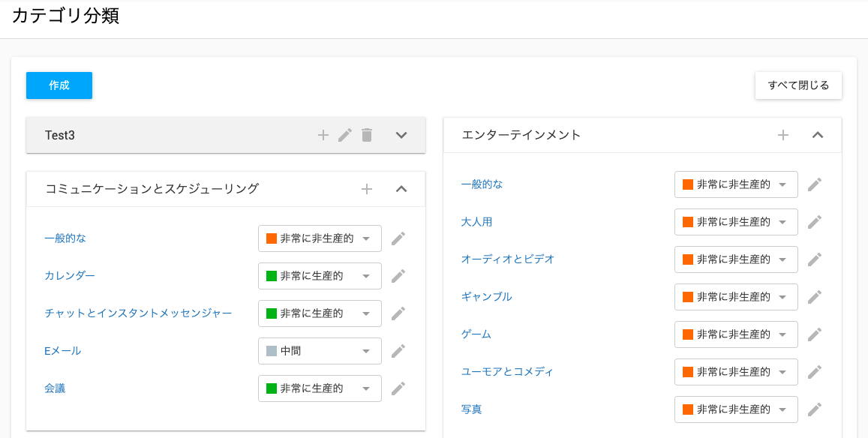Expand the Test3 panel chevron
Screen dimensions: 868x438
401,135
